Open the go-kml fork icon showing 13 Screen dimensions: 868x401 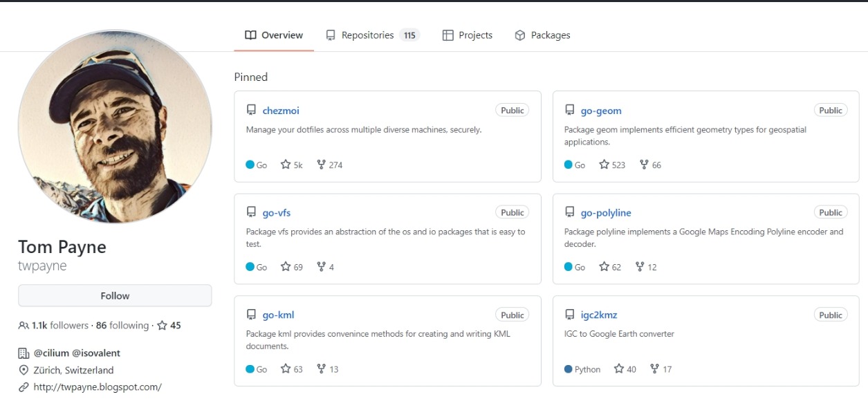pos(321,369)
